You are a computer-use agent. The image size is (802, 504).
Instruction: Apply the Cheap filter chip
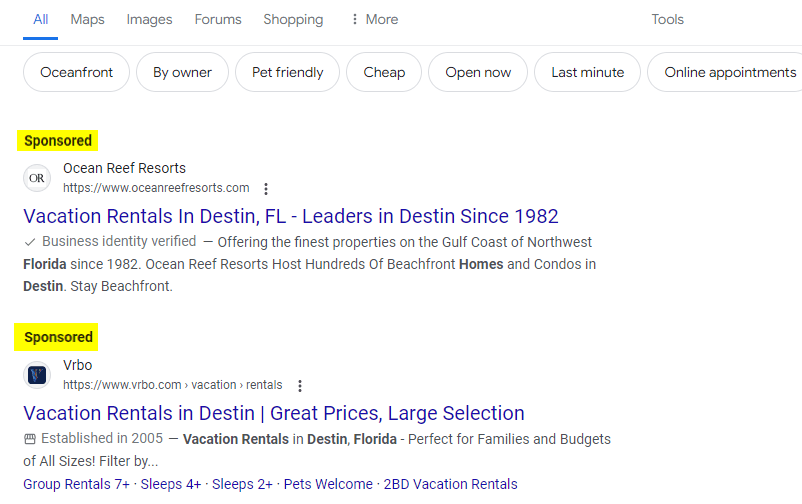(384, 72)
